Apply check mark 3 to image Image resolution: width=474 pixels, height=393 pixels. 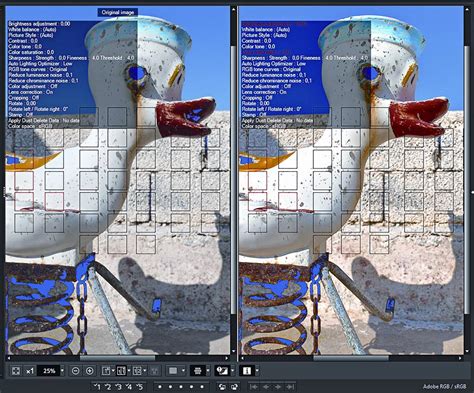(x=118, y=387)
